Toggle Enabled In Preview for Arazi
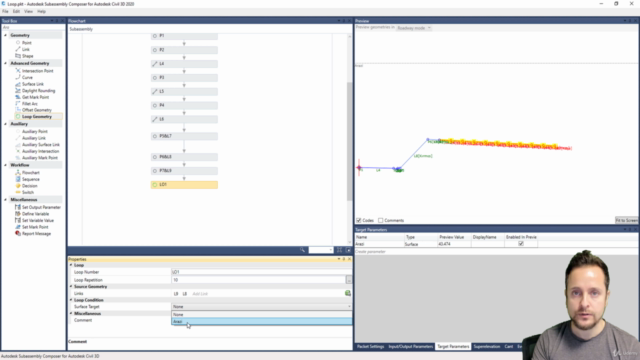Viewport: 640px width, 360px height. point(521,244)
